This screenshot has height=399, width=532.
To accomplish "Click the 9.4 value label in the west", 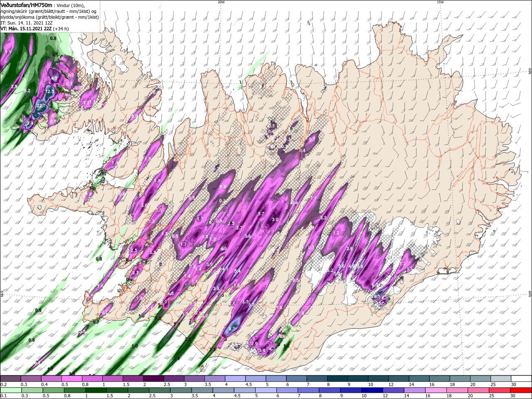I will tap(30, 123).
